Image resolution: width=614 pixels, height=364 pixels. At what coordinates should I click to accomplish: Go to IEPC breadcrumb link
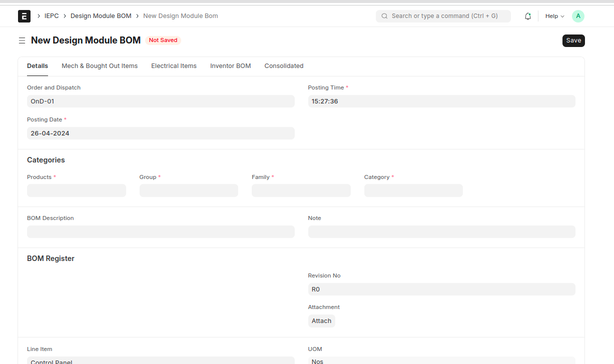pos(52,16)
